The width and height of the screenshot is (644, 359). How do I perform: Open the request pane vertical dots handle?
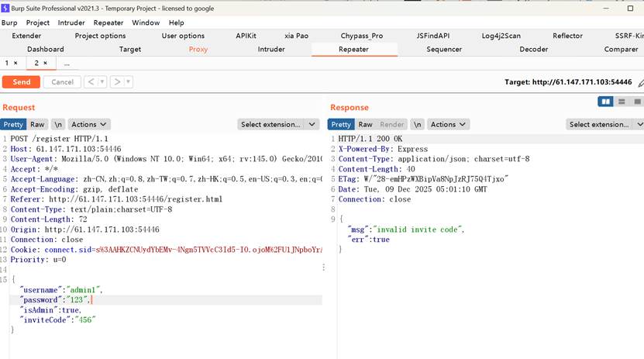click(x=324, y=268)
